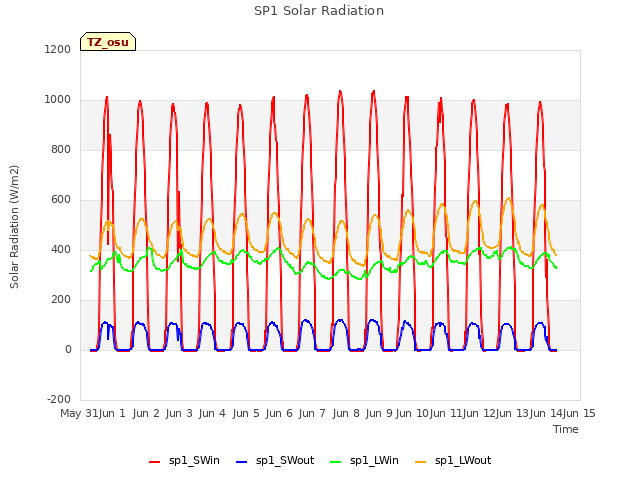Click the -200 y-axis tick label
Screen dimensions: 640x480
(x=59, y=399)
